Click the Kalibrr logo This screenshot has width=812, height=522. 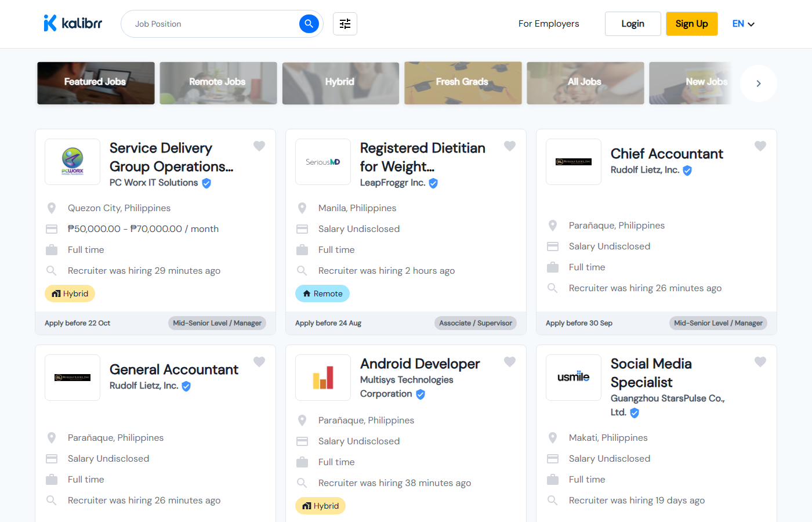[73, 23]
